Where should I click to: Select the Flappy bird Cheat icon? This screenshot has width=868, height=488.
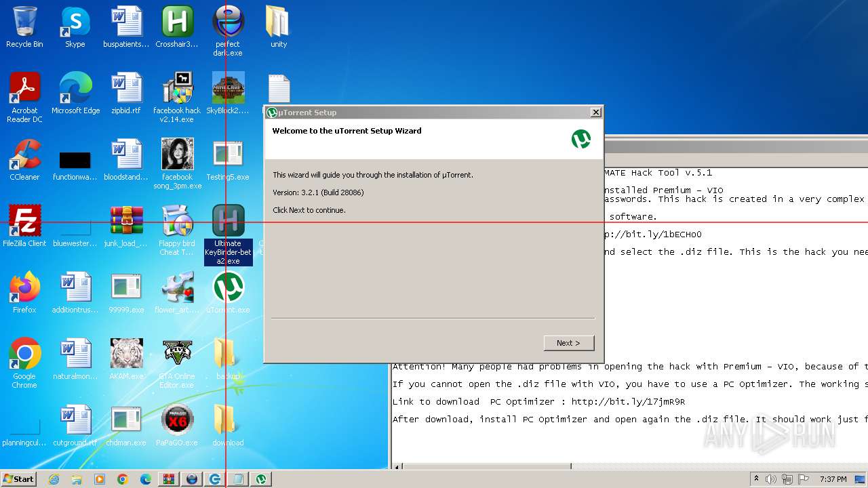point(177,231)
